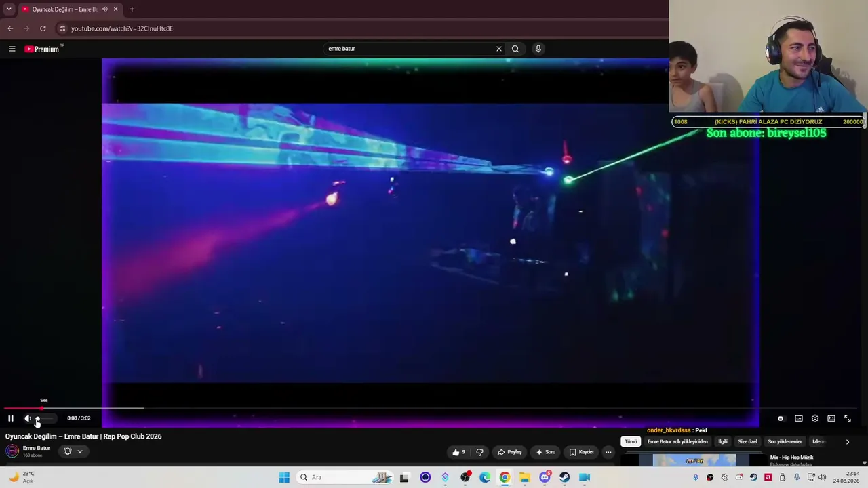Screen dimensions: 868x488
Task: Enter fullscreen mode in the player
Action: 848,418
